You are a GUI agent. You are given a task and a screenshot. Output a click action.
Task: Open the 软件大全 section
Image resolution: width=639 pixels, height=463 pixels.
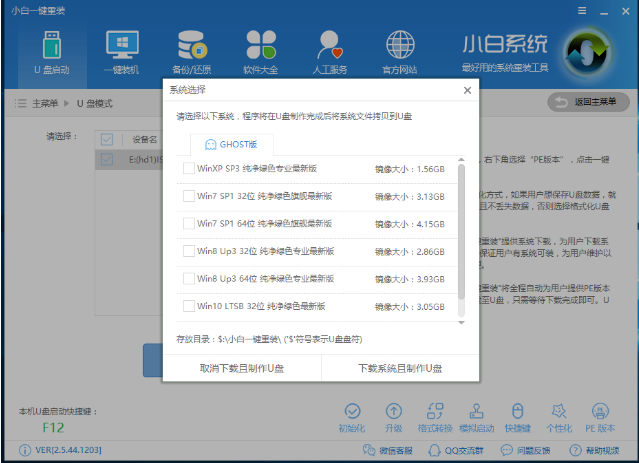tap(261, 53)
